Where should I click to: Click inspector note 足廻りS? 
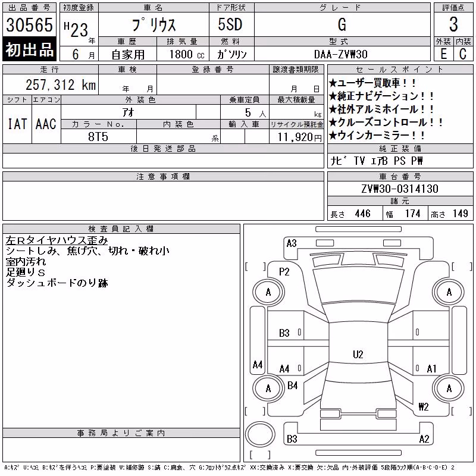click(26, 272)
